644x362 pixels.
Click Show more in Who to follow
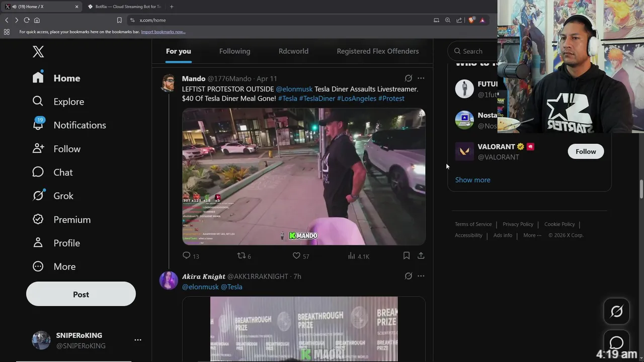[x=472, y=180]
